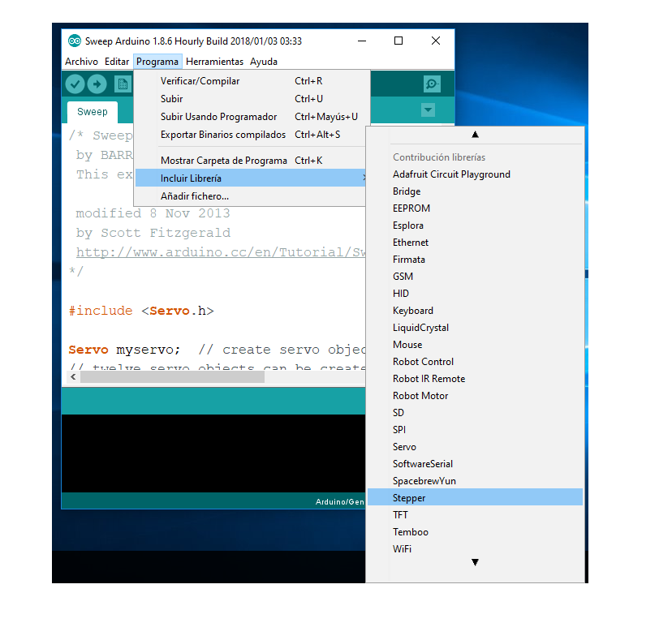Image resolution: width=672 pixels, height=623 pixels.
Task: Include the SD library
Action: pos(475,413)
